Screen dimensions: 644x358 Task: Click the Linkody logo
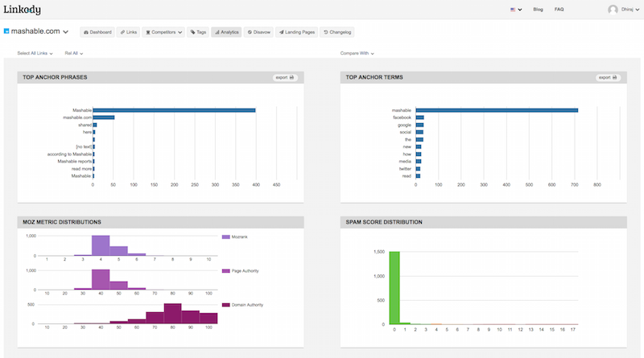tap(23, 10)
